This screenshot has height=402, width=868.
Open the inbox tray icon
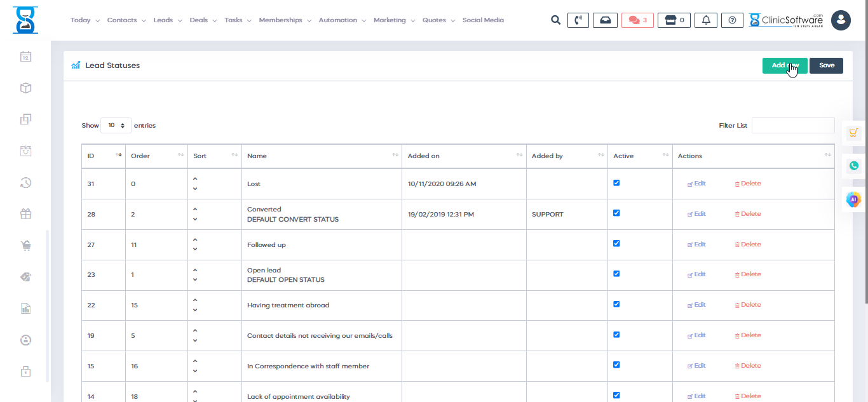[x=605, y=20]
